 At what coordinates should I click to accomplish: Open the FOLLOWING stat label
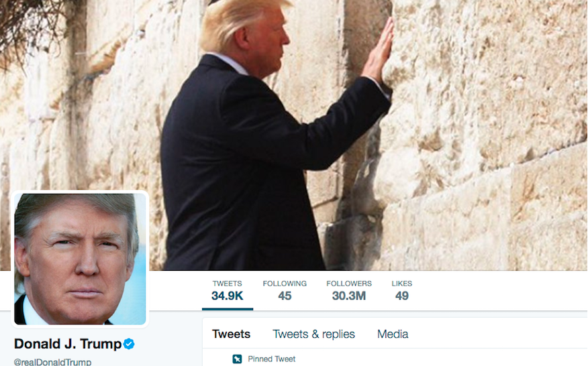pos(285,284)
